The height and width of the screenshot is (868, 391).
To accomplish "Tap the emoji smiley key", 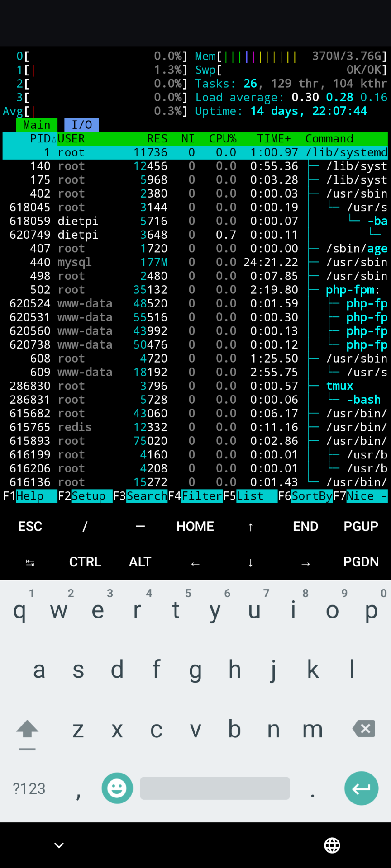I will coord(117,788).
